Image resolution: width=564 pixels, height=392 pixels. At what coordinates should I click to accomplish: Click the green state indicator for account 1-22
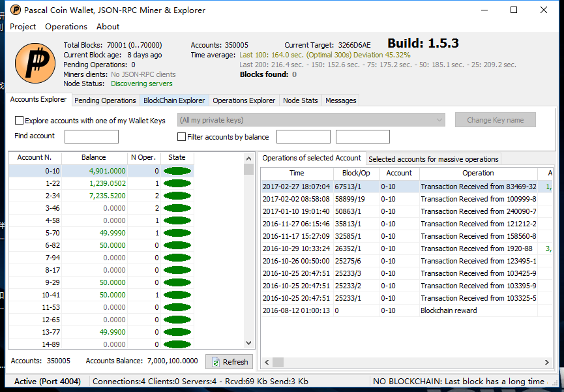(177, 183)
